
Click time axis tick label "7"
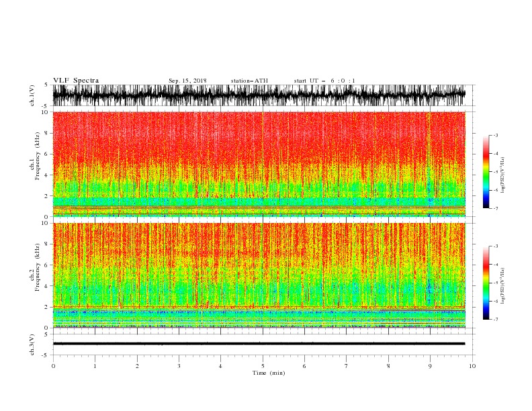347,366
